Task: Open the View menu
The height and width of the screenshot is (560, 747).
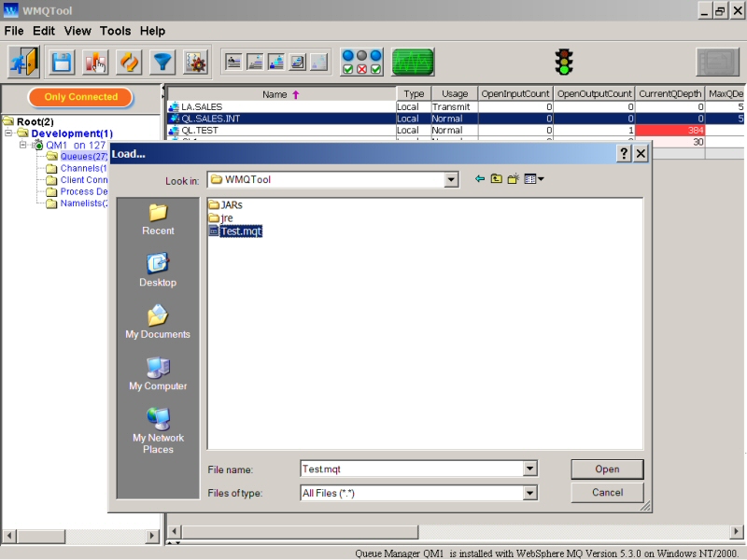Action: coord(78,31)
